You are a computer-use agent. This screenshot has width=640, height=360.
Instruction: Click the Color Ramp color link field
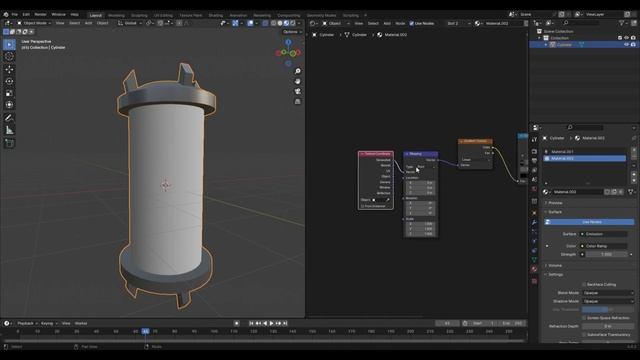click(604, 246)
